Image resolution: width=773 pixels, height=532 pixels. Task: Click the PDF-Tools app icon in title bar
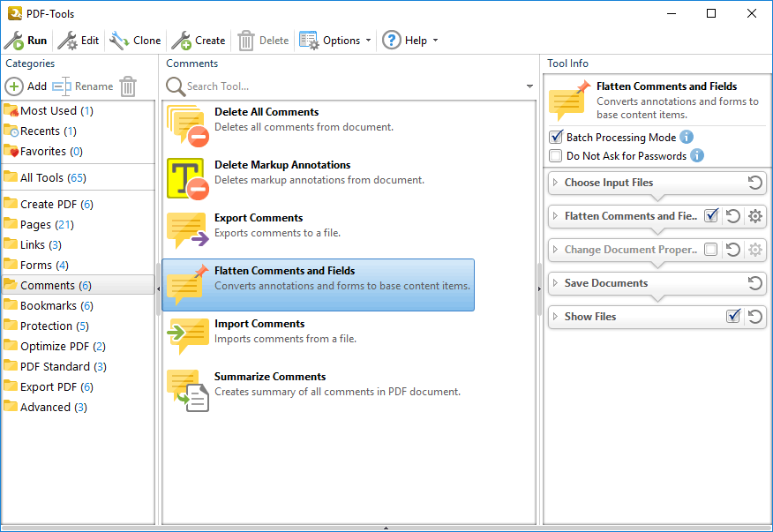pyautogui.click(x=15, y=13)
